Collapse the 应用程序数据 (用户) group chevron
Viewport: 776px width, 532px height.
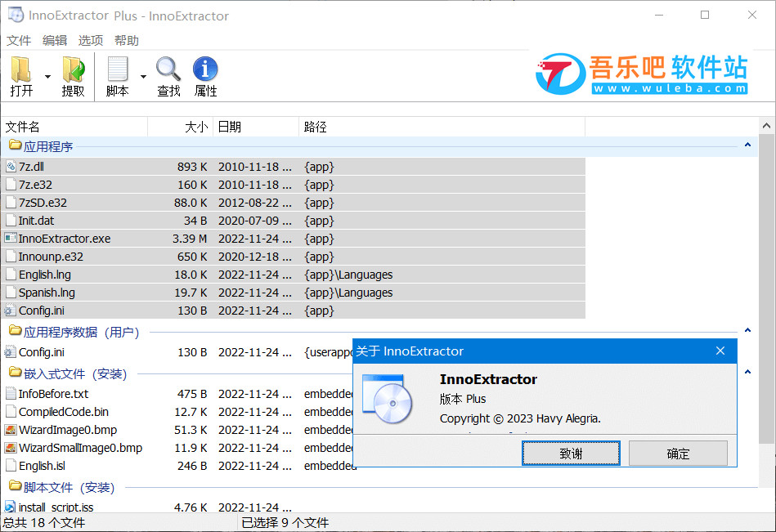click(x=747, y=330)
